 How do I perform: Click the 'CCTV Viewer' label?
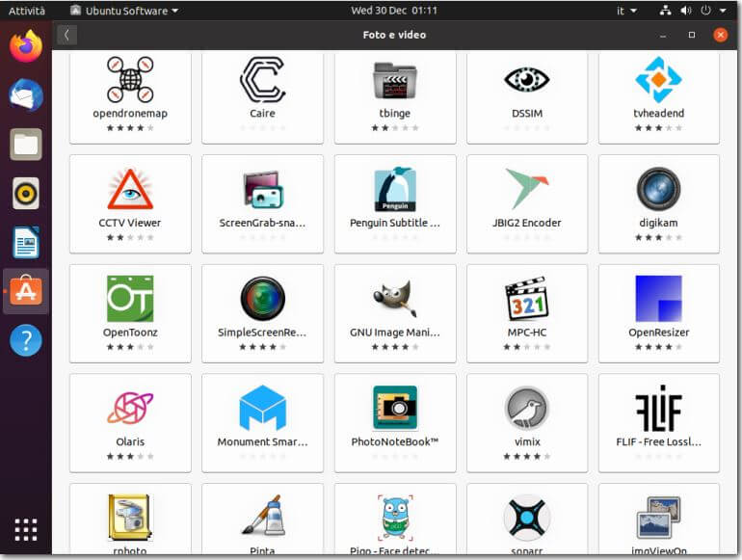[130, 223]
